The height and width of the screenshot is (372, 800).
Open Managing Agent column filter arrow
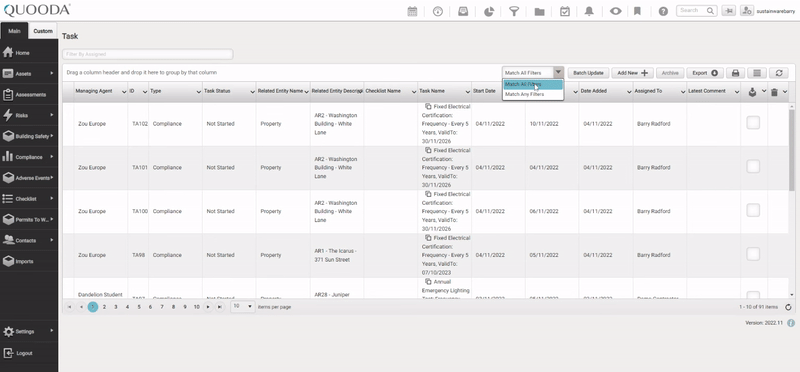click(x=124, y=92)
